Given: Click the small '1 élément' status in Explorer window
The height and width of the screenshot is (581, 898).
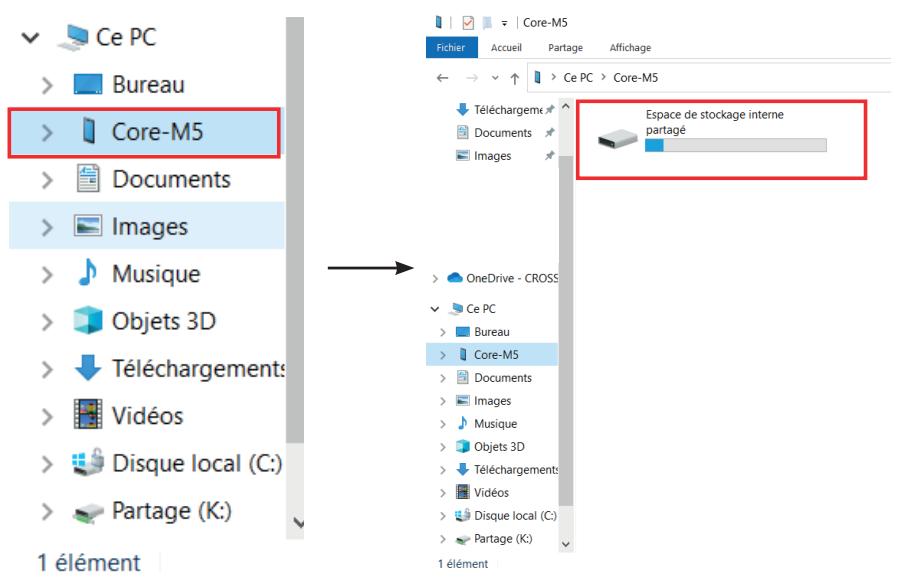Looking at the screenshot, I should click(463, 564).
